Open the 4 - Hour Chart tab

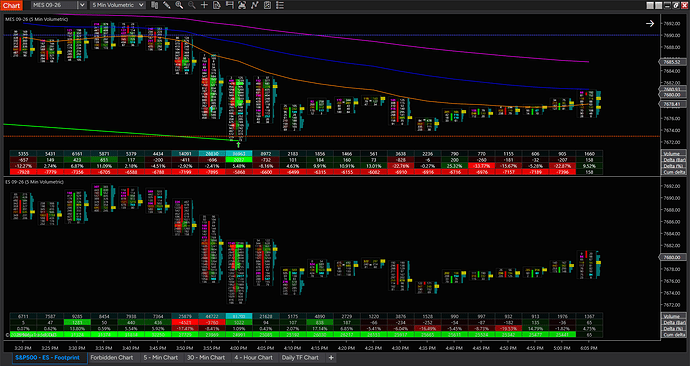(253, 358)
